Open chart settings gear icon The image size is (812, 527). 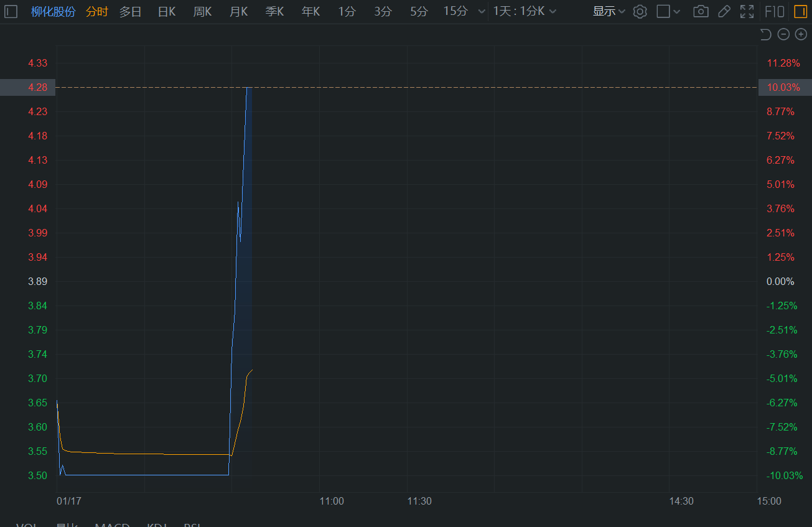pyautogui.click(x=640, y=11)
